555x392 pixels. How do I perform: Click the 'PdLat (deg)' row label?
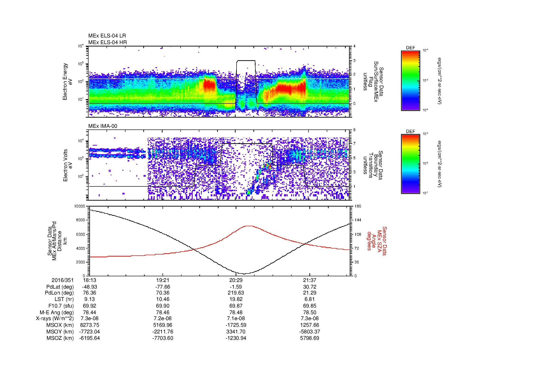[x=60, y=287]
